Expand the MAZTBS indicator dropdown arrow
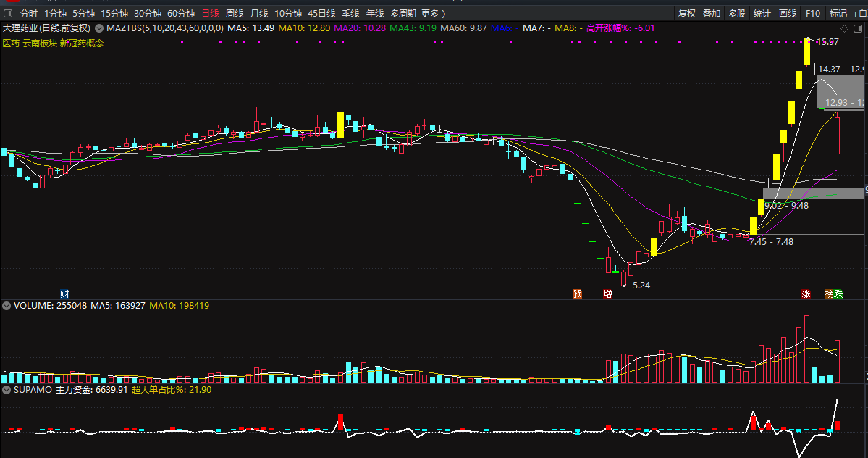Image resolution: width=868 pixels, height=458 pixels. tap(99, 28)
